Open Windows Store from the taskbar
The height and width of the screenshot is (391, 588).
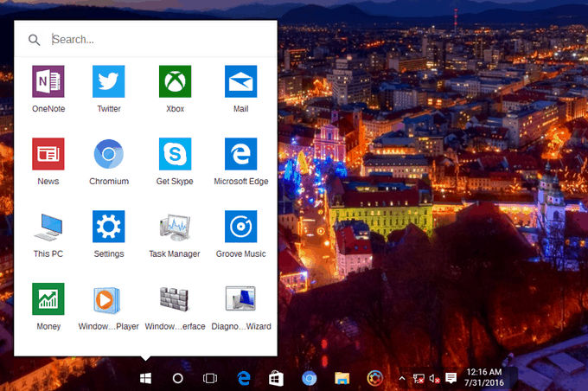click(x=276, y=378)
